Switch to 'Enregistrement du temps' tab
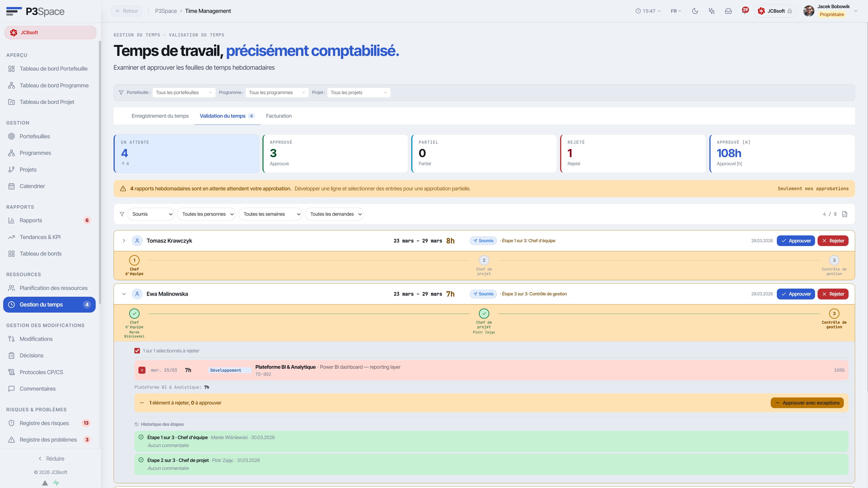 coord(160,116)
